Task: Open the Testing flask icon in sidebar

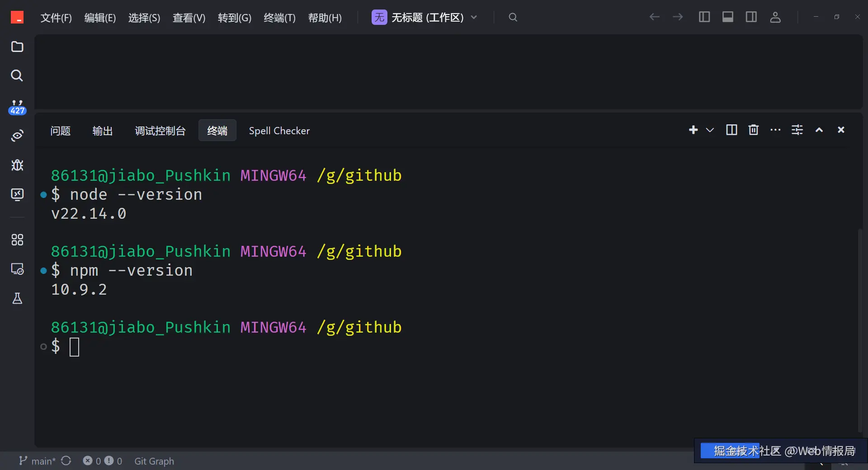Action: (17, 298)
